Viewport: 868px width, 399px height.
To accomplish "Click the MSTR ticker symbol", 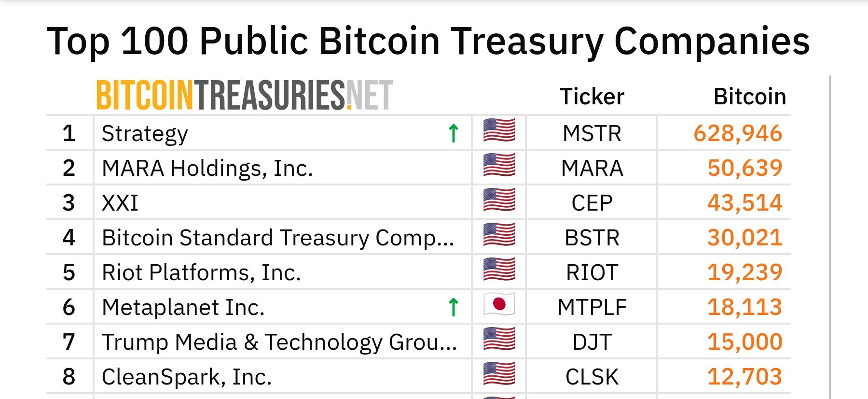I will [592, 134].
